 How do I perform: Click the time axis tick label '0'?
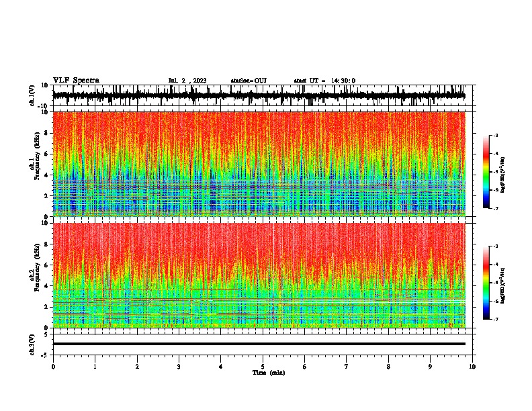click(x=53, y=367)
